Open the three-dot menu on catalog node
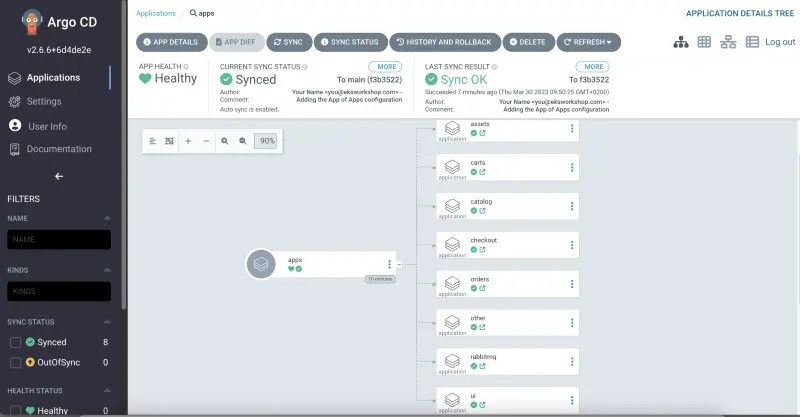This screenshot has width=800, height=417. [x=572, y=207]
